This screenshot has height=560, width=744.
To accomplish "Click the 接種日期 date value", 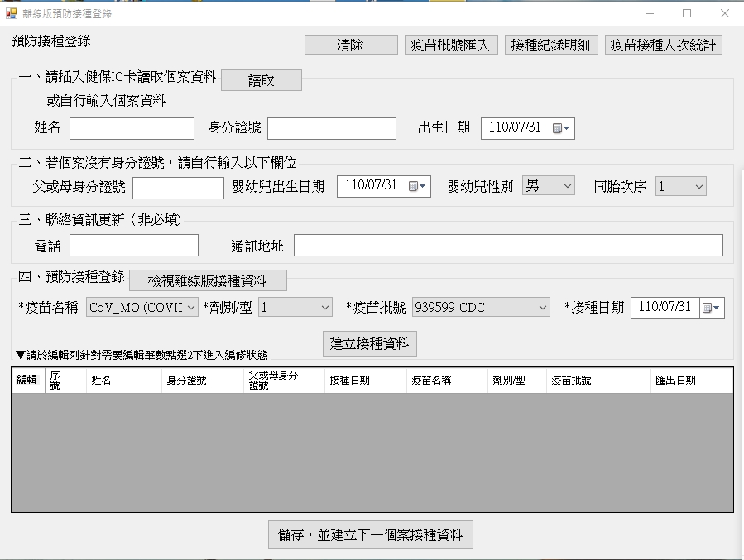I will pyautogui.click(x=665, y=307).
